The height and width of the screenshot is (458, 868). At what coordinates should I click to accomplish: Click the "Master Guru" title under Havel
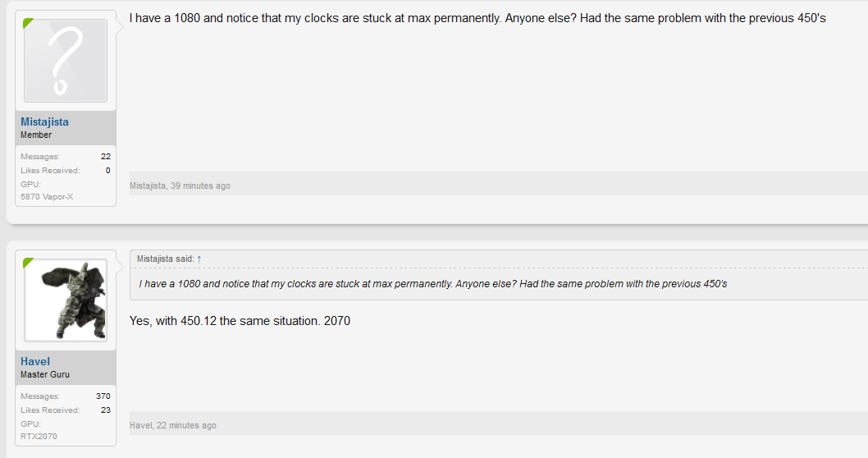pos(45,374)
